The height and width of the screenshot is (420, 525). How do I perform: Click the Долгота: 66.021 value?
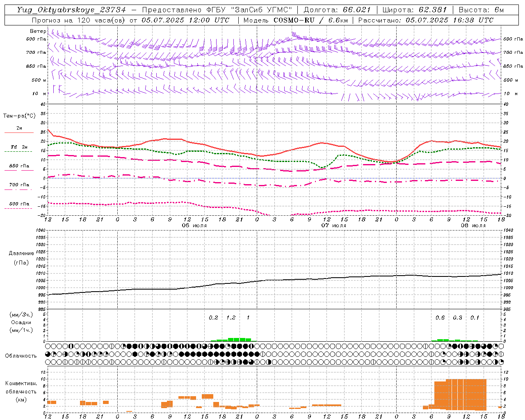coord(337,10)
